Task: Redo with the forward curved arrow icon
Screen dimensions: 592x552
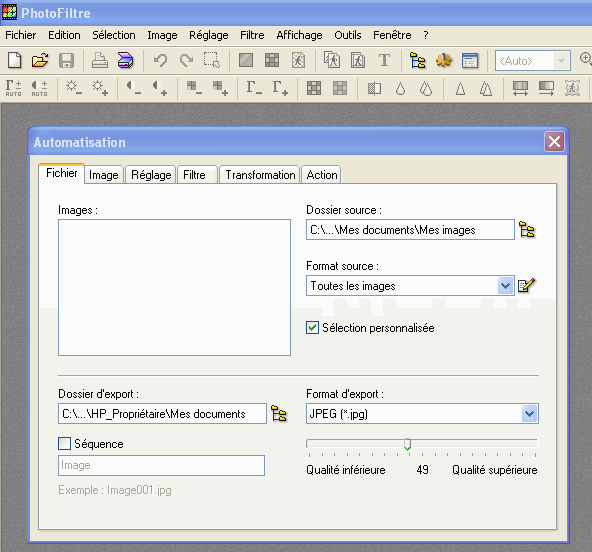Action: (x=186, y=60)
